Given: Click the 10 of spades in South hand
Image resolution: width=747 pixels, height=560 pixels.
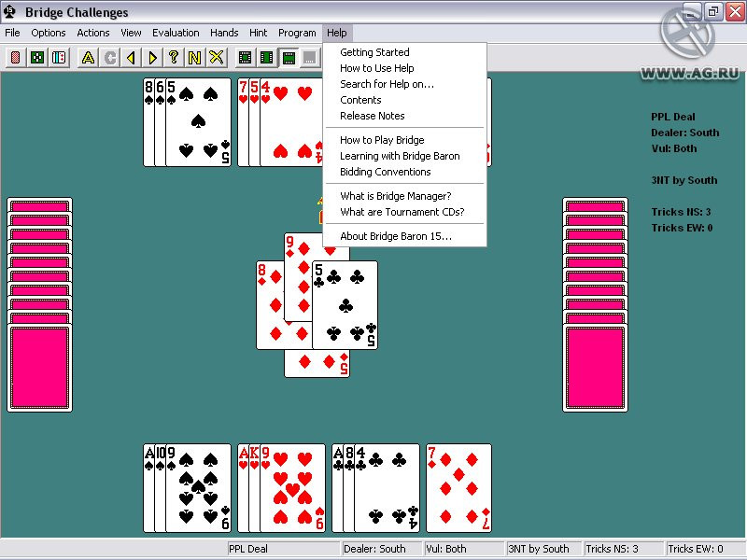Looking at the screenshot, I should click(x=160, y=488).
